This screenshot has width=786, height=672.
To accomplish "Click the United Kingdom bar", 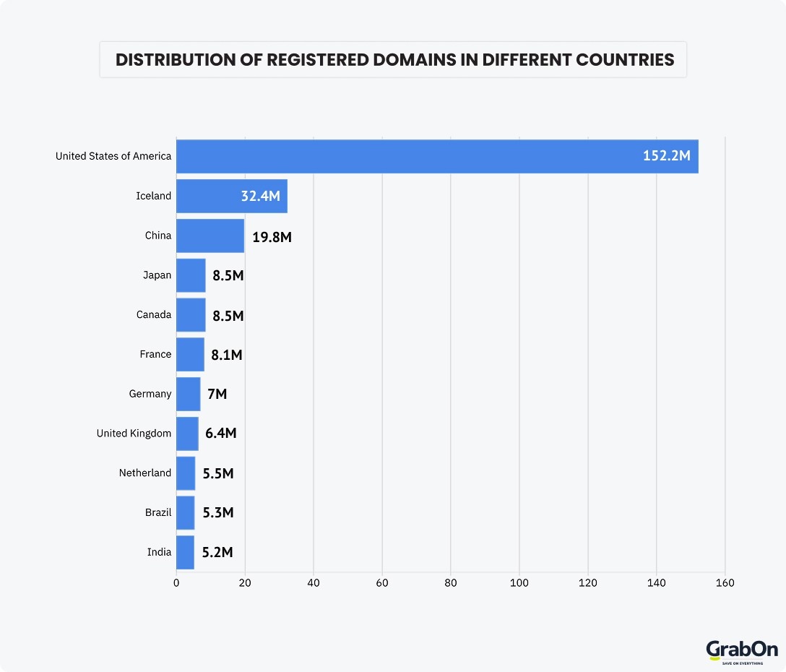I will [x=188, y=434].
